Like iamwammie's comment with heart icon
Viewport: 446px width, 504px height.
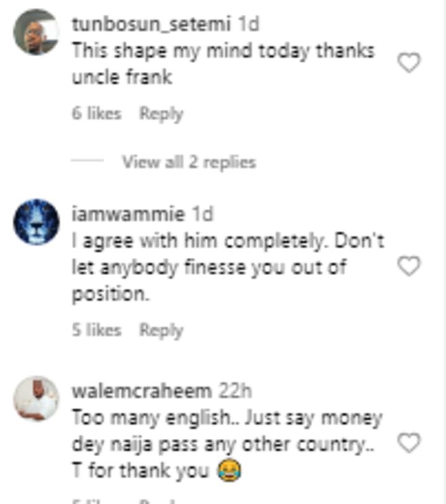click(409, 266)
